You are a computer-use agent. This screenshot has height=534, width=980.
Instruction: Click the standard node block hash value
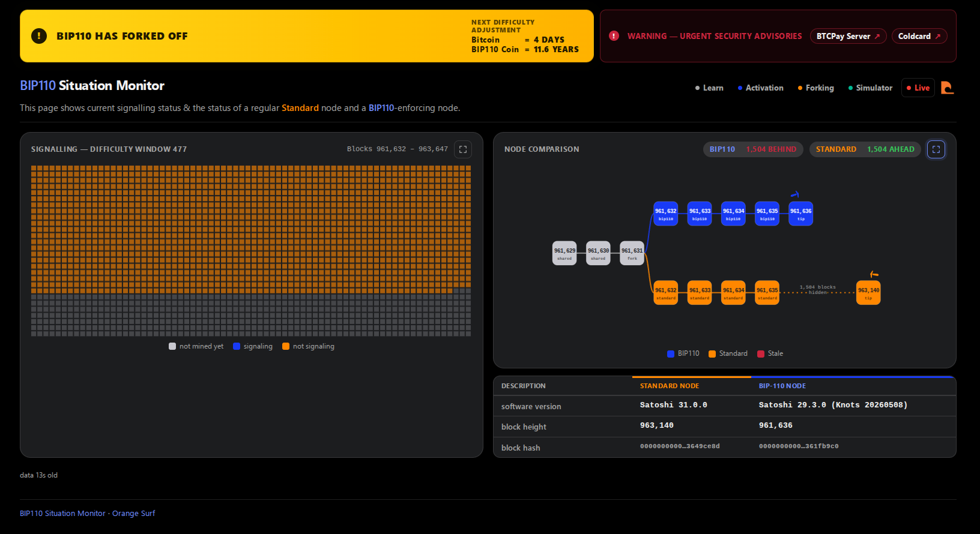click(680, 446)
